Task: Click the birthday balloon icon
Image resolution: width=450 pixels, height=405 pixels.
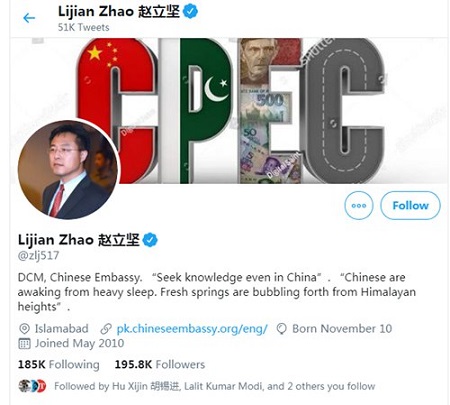Action: point(282,329)
